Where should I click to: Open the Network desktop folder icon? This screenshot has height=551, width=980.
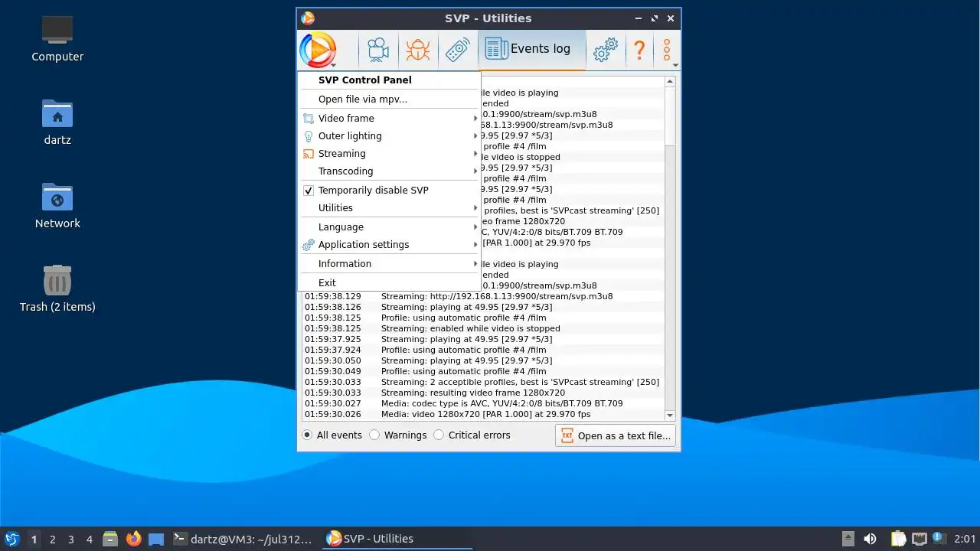[x=57, y=205]
